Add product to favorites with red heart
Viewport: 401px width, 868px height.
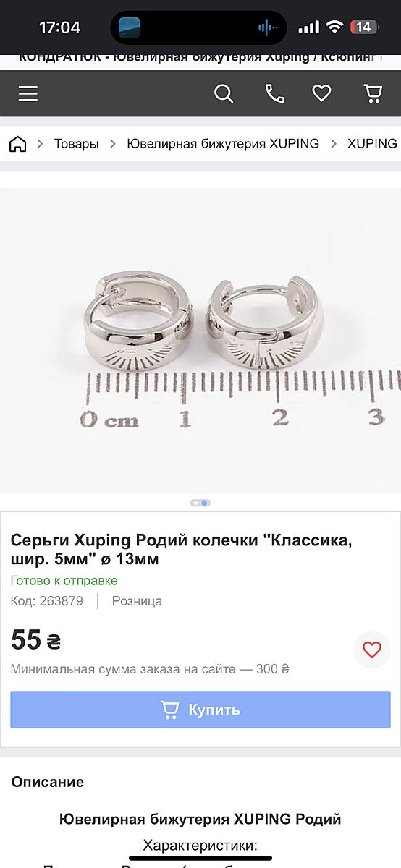371,650
